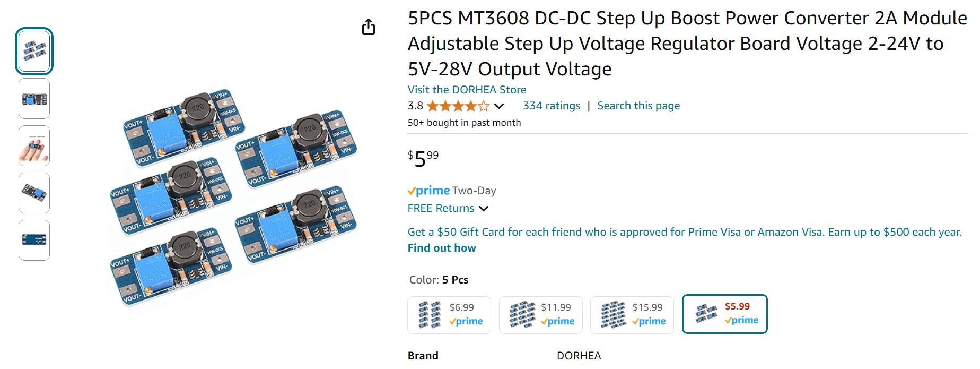Click the star rating icons
980x369 pixels.
[458, 106]
